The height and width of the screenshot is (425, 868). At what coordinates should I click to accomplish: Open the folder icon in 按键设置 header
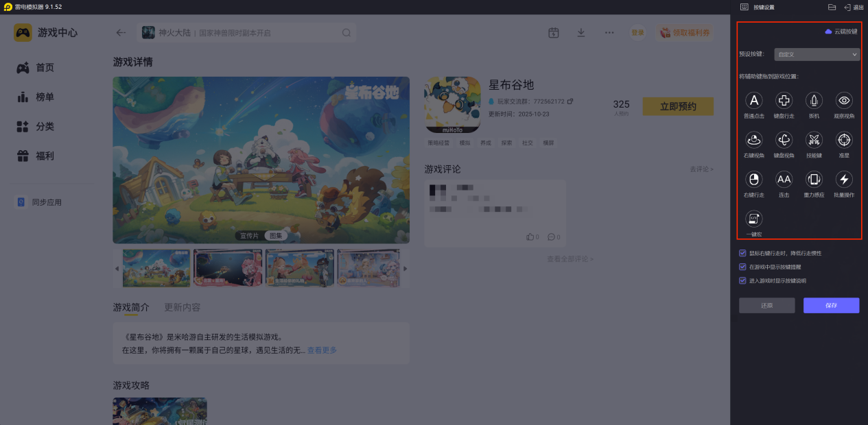point(832,7)
